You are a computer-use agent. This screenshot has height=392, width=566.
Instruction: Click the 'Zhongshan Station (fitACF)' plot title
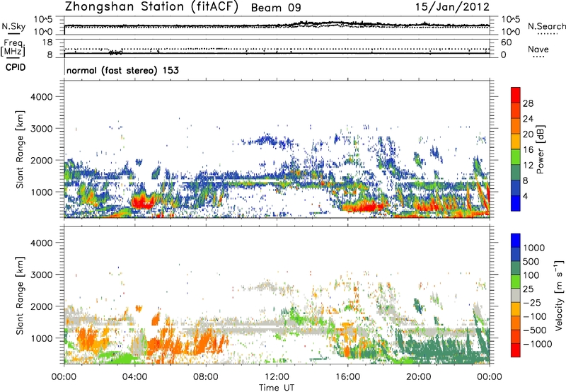coord(151,7)
